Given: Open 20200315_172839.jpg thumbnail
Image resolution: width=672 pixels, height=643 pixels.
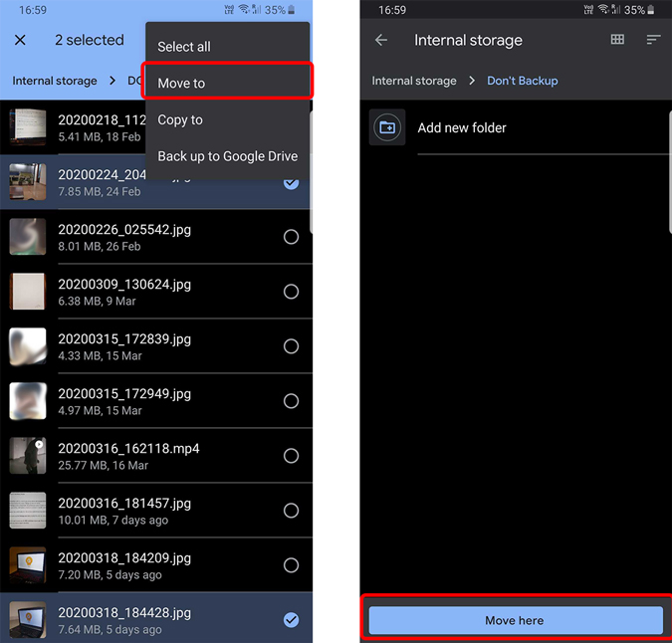Looking at the screenshot, I should click(28, 346).
